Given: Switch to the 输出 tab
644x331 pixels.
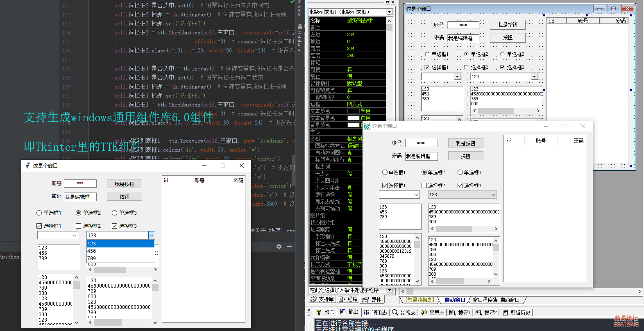Looking at the screenshot, I should click(349, 312).
